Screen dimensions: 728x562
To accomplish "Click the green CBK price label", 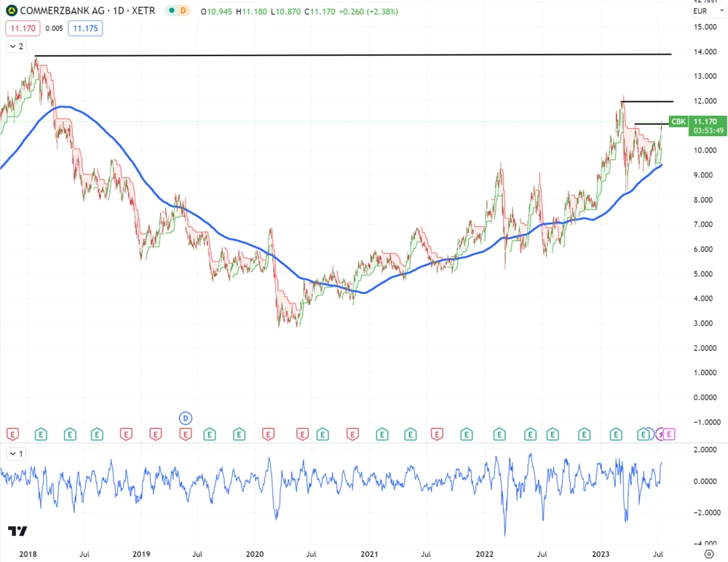I will [x=678, y=122].
